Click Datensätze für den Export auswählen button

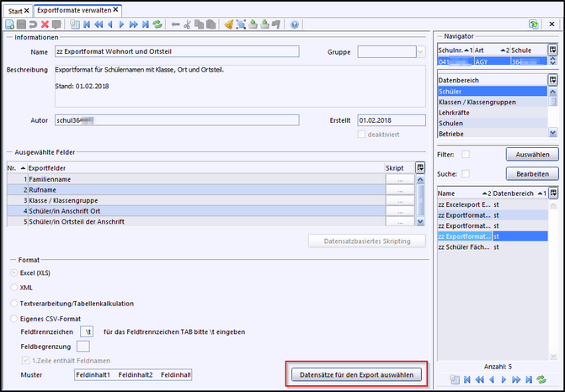(356, 373)
